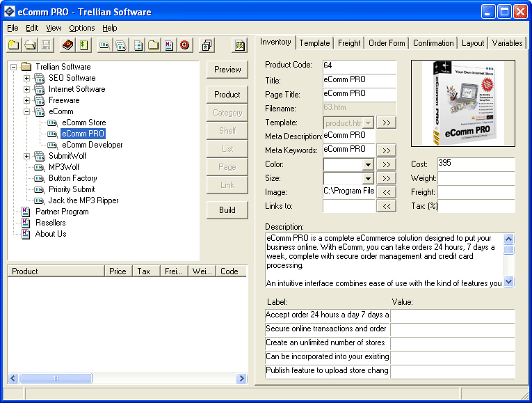Open the Options menu

[x=82, y=28]
